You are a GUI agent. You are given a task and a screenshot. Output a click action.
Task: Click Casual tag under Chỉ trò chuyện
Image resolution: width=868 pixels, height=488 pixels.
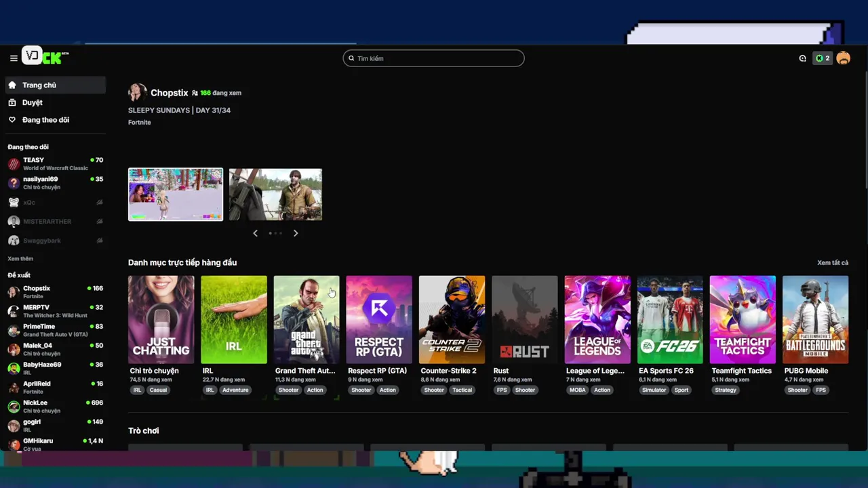[158, 390]
